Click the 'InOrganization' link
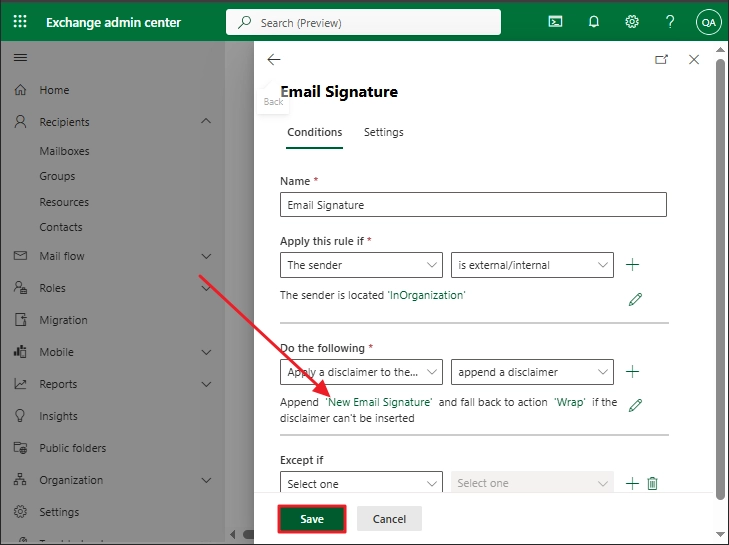The width and height of the screenshot is (729, 545). 426,295
